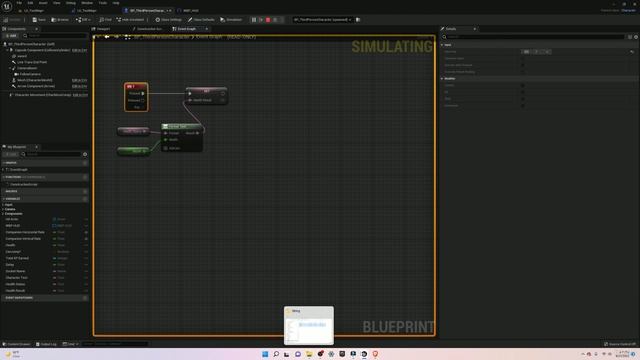Switch to the Viewport tab
Image resolution: width=640 pixels, height=360 pixels.
pos(102,29)
